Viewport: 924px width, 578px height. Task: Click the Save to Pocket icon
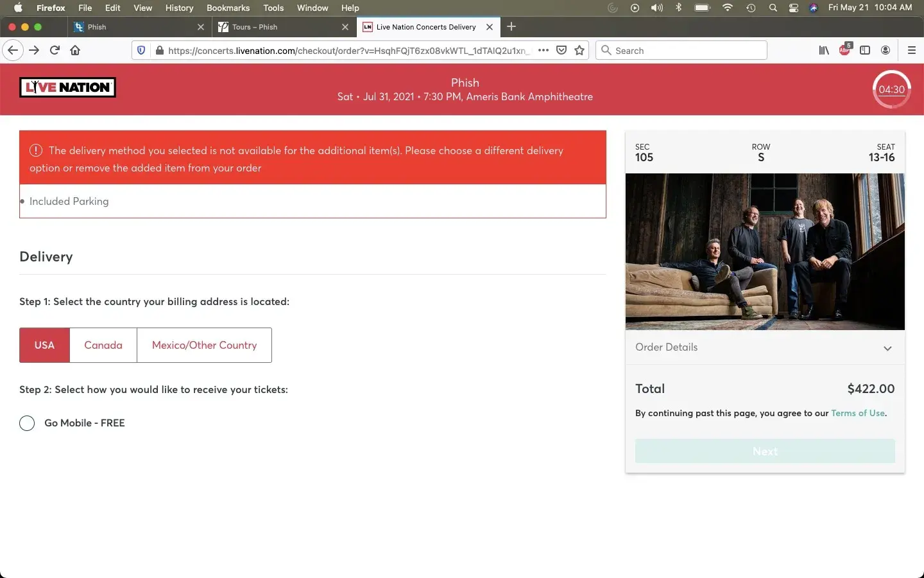(561, 50)
